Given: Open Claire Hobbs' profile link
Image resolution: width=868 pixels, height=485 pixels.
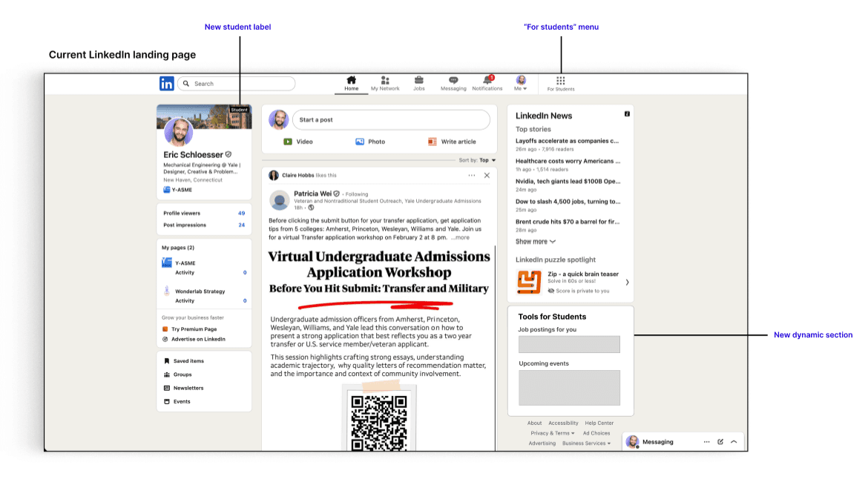Looking at the screenshot, I should [x=297, y=175].
